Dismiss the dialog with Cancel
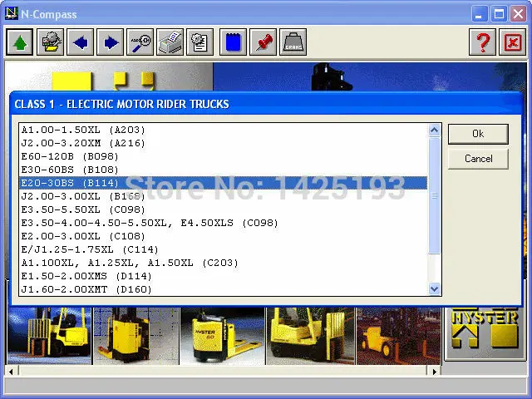Screen dimensions: 532x399 [478, 159]
